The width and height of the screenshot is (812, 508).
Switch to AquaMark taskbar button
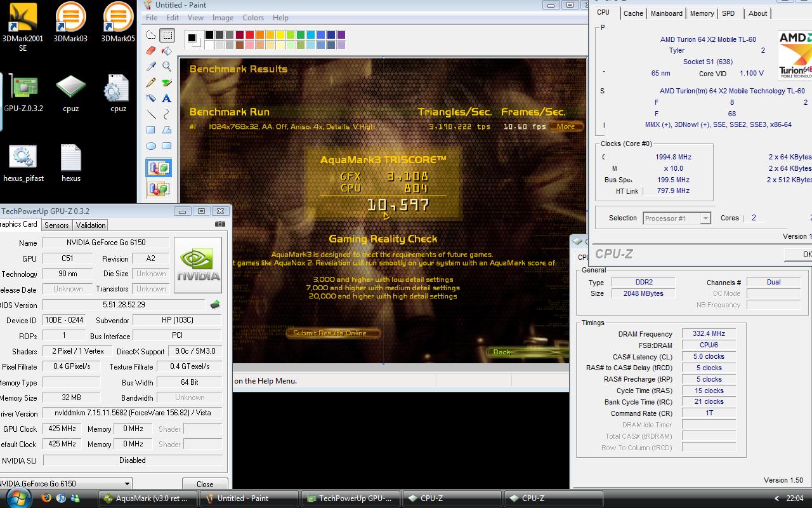pos(147,498)
